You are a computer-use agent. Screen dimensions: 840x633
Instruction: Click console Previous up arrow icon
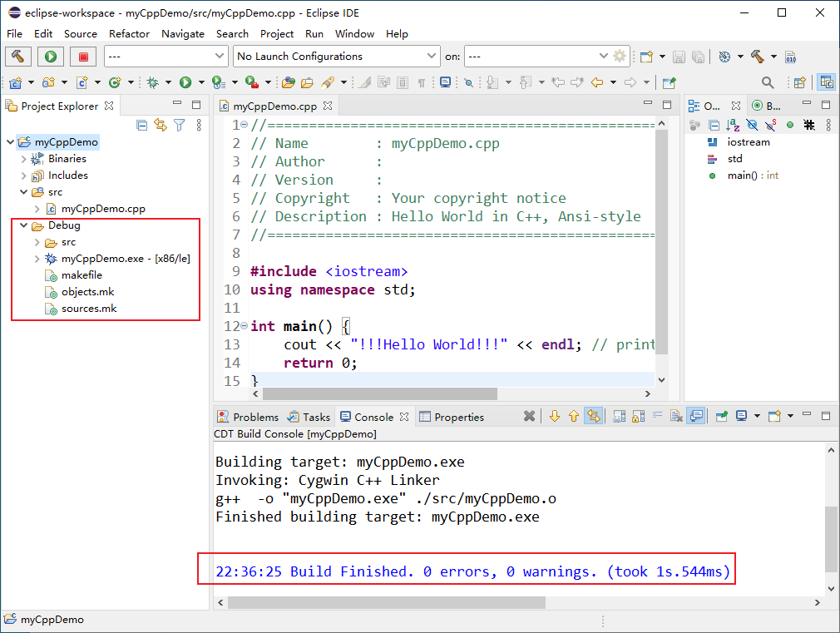[x=574, y=417]
